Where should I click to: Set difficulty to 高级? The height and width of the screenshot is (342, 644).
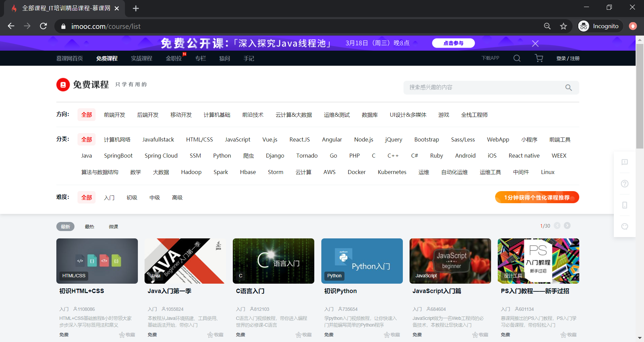click(177, 197)
